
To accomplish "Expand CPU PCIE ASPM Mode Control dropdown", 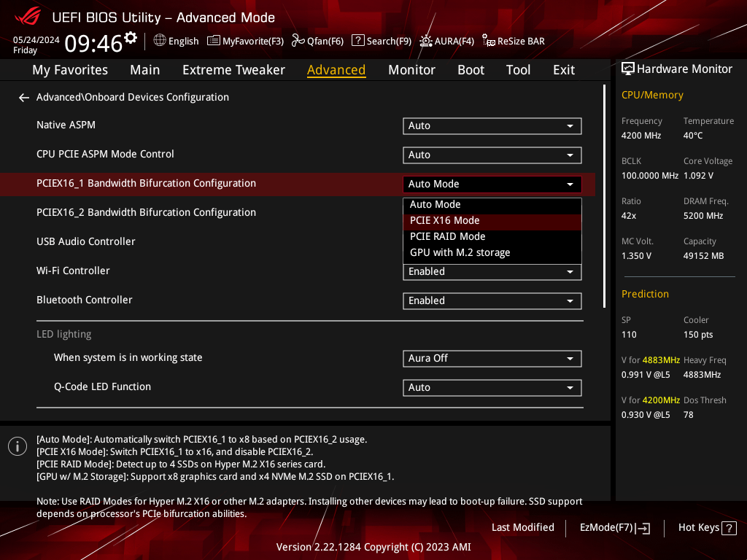I will click(492, 155).
